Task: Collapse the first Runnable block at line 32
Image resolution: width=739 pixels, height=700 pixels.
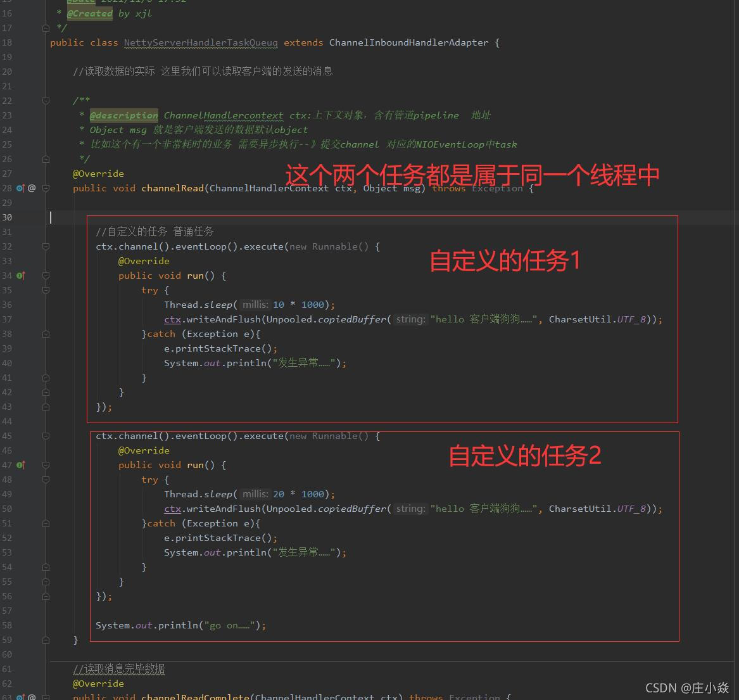Action: 46,246
